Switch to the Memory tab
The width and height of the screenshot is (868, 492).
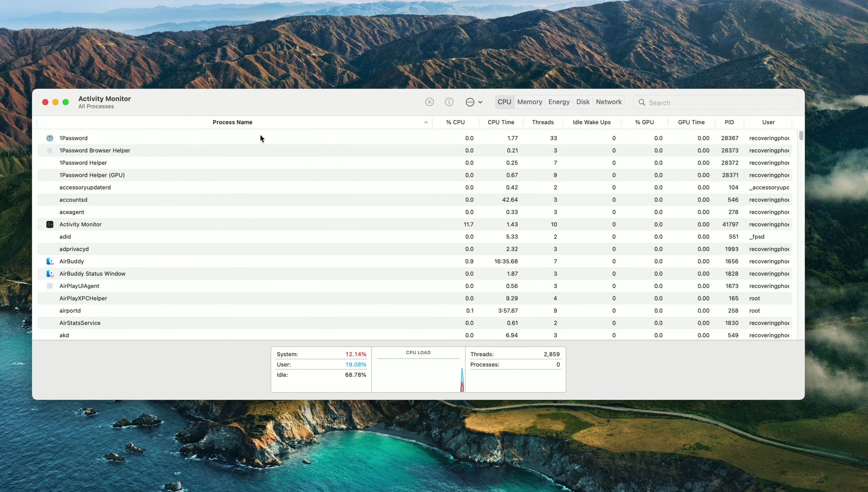(529, 102)
